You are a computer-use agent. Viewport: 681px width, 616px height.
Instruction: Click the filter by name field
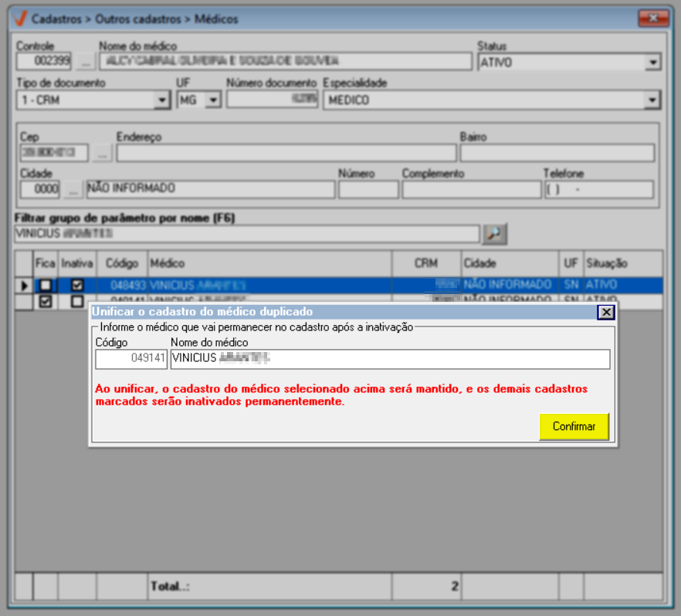tap(247, 234)
